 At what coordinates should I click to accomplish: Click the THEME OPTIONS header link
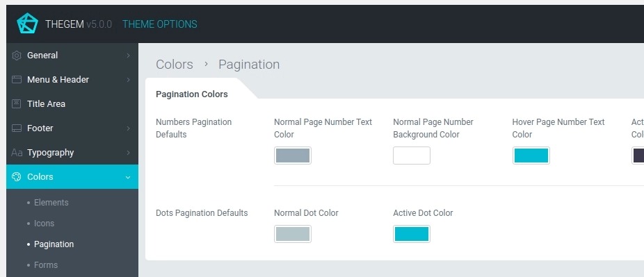[160, 24]
